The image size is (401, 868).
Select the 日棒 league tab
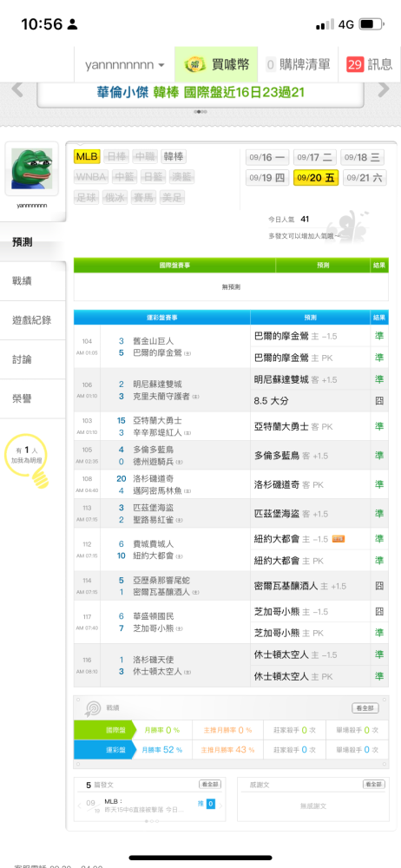(116, 156)
